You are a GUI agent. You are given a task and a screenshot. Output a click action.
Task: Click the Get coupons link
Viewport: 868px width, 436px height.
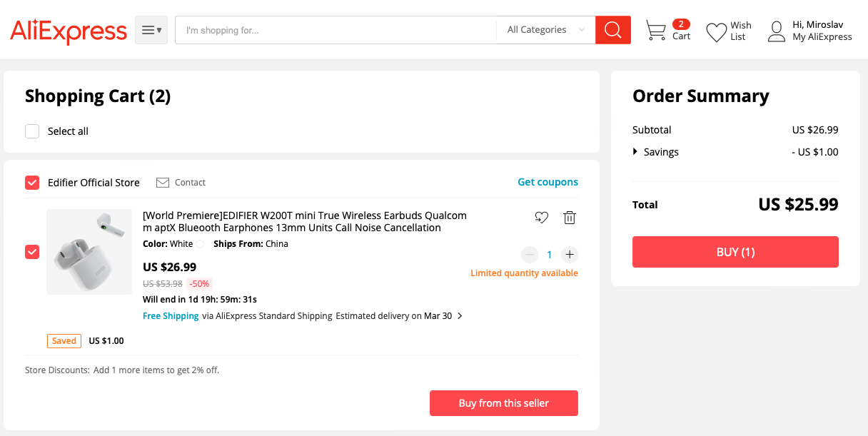click(547, 182)
